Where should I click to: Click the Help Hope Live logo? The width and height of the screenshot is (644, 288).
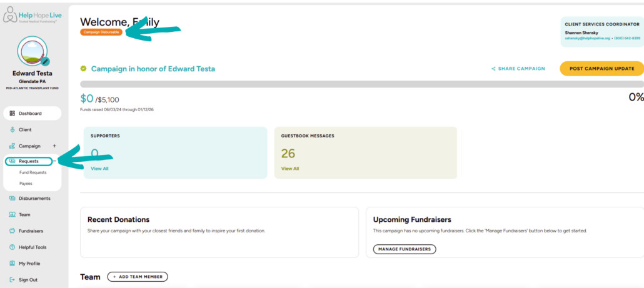pyautogui.click(x=33, y=15)
